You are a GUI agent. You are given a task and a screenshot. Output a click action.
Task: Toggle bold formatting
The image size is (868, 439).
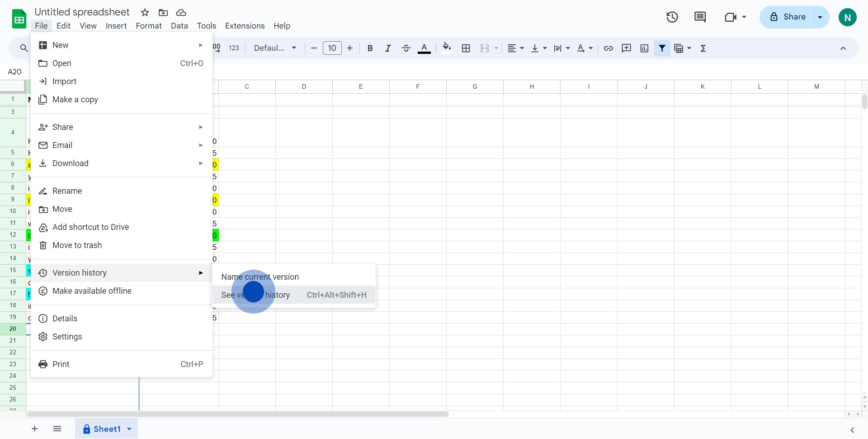[x=370, y=48]
